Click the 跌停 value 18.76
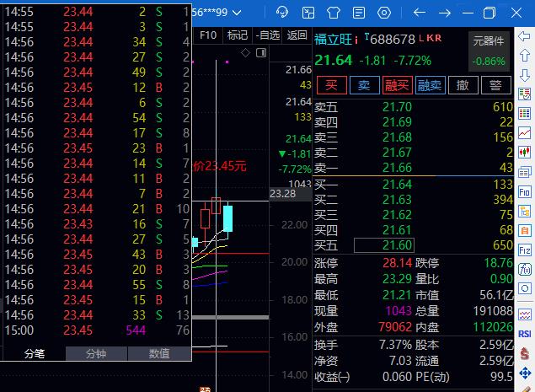This screenshot has width=535, height=392. [x=499, y=263]
